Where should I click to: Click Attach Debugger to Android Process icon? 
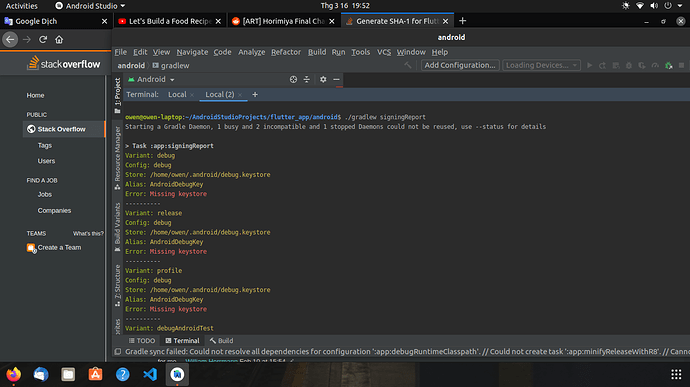(669, 65)
